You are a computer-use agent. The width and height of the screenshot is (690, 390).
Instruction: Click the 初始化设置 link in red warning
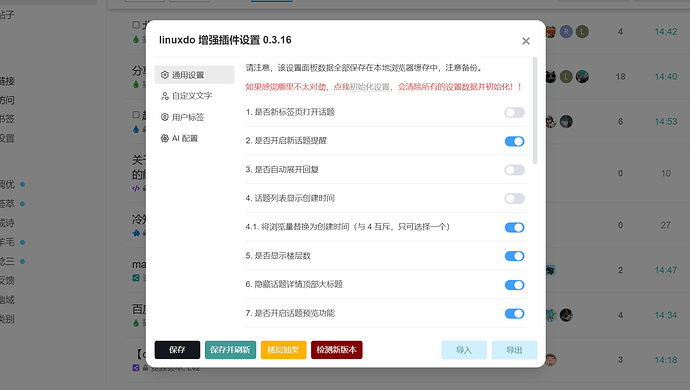click(x=370, y=87)
